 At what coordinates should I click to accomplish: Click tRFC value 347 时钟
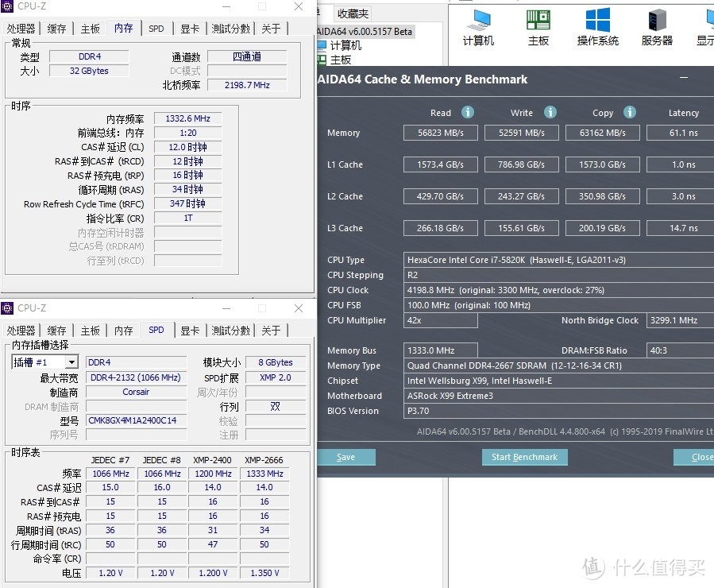click(x=187, y=203)
